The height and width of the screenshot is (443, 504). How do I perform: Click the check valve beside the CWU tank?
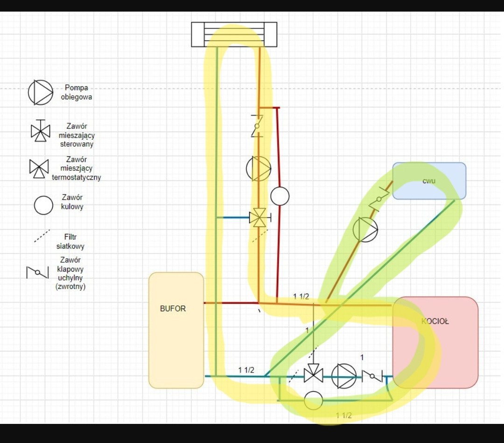pyautogui.click(x=379, y=198)
